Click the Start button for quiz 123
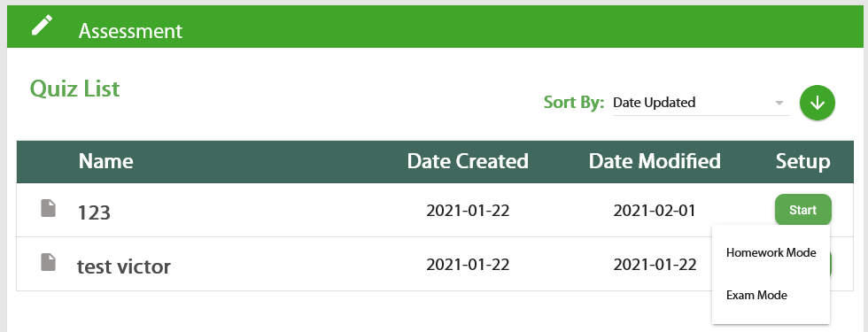 coord(802,210)
